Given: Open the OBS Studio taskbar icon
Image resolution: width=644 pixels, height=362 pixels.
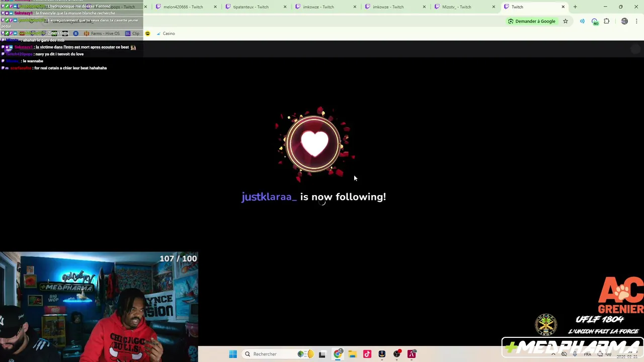Looking at the screenshot, I should (397, 354).
